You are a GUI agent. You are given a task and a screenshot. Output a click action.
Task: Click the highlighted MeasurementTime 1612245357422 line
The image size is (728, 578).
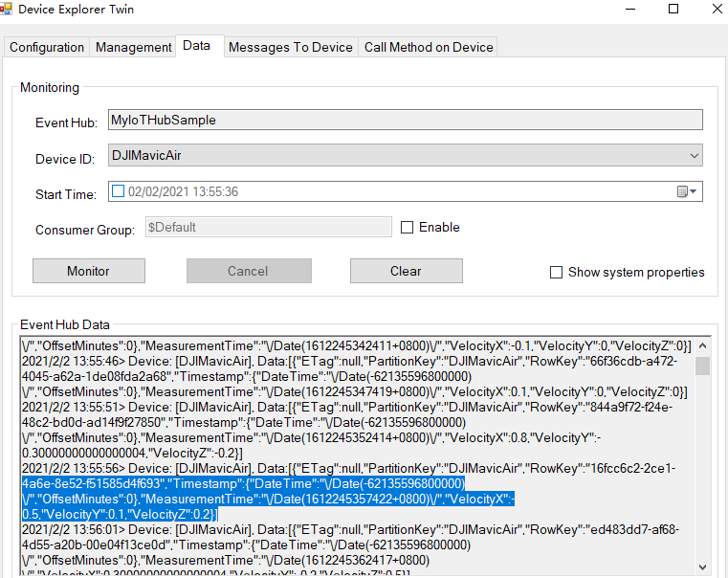(x=268, y=500)
